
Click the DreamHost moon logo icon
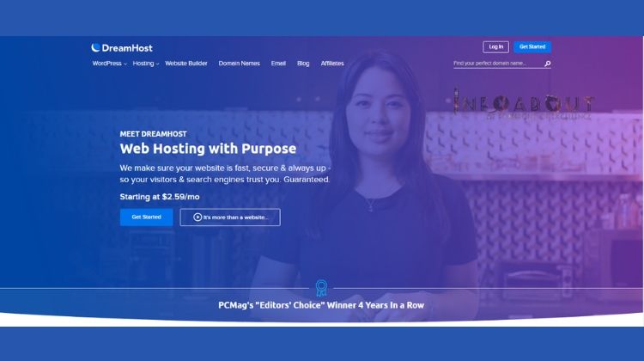click(95, 47)
